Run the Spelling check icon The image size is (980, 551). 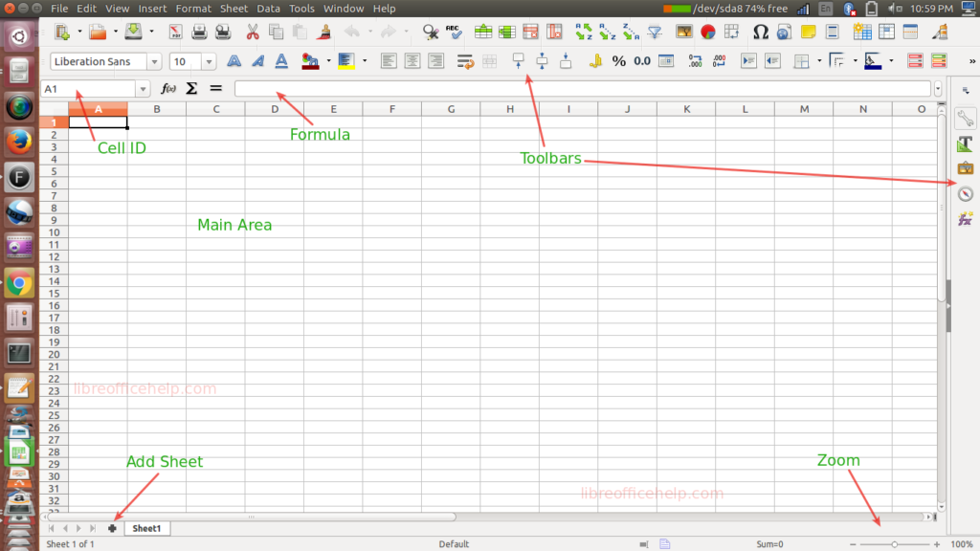tap(454, 32)
